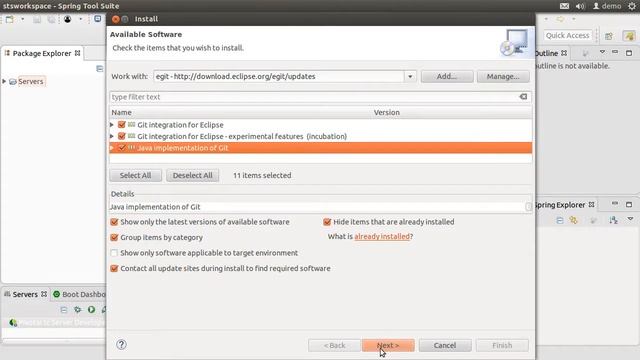Open the Outline view menu dropdown triangle
This screenshot has width=640, height=360.
602,52
